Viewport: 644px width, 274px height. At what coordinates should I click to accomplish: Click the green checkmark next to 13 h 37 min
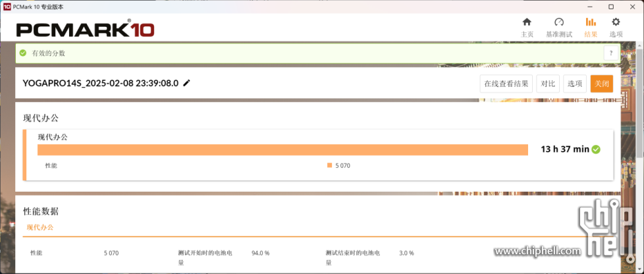[596, 150]
